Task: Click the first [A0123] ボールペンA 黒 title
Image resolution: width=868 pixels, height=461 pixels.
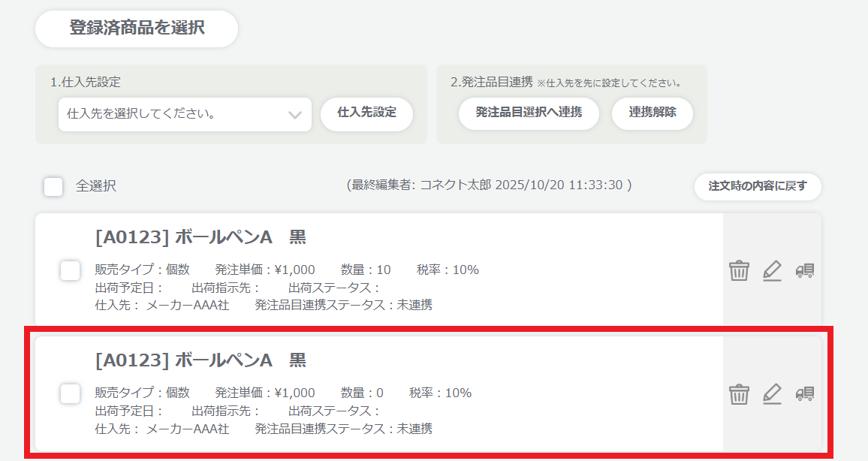Action: pos(200,237)
